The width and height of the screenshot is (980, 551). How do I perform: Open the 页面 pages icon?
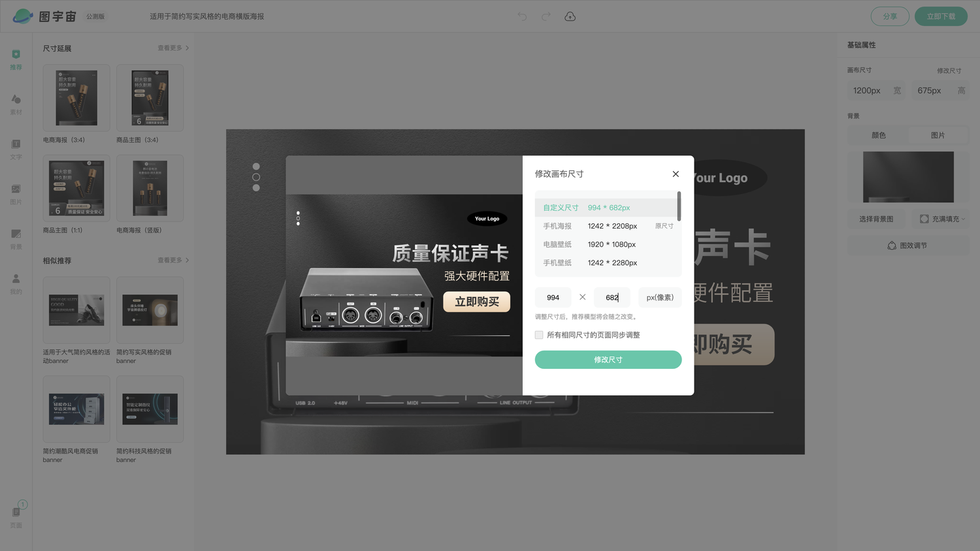[17, 516]
